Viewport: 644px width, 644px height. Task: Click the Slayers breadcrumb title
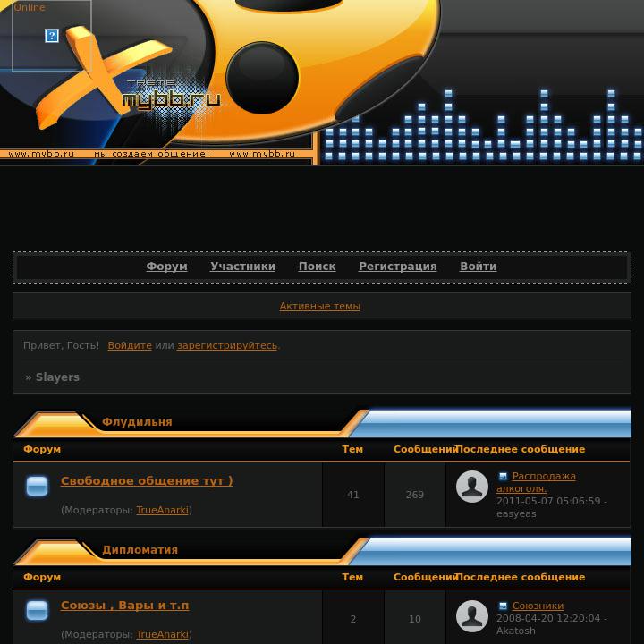click(57, 377)
